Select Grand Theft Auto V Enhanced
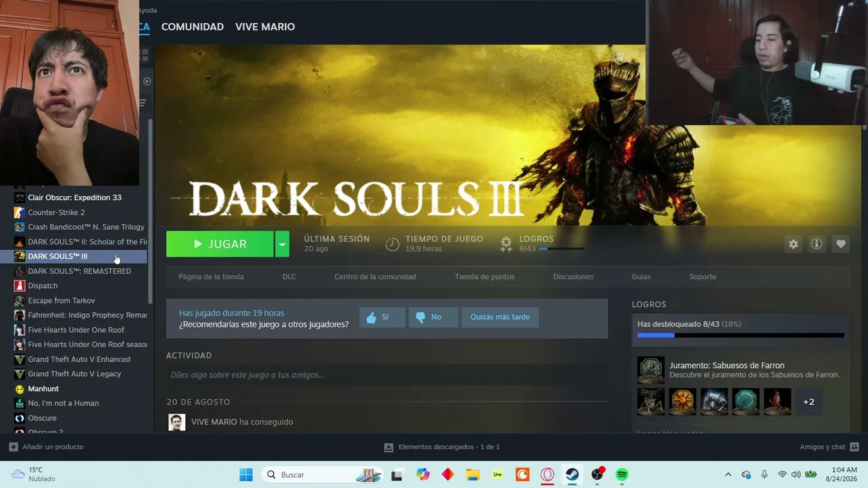 pyautogui.click(x=80, y=359)
